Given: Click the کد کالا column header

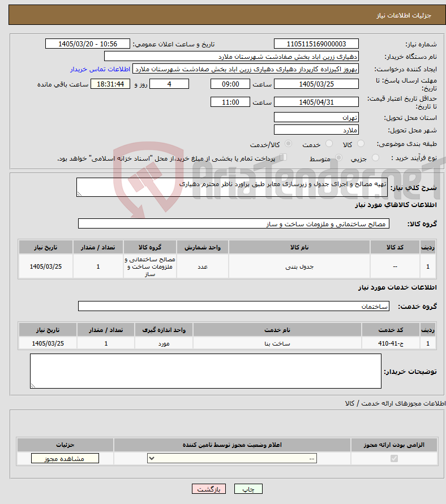Looking at the screenshot, I should pyautogui.click(x=395, y=247).
